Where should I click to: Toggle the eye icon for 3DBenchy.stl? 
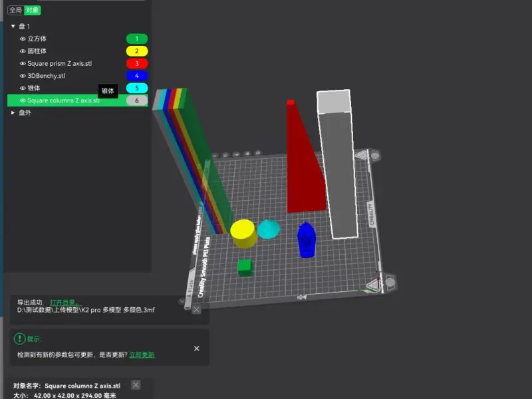click(23, 76)
